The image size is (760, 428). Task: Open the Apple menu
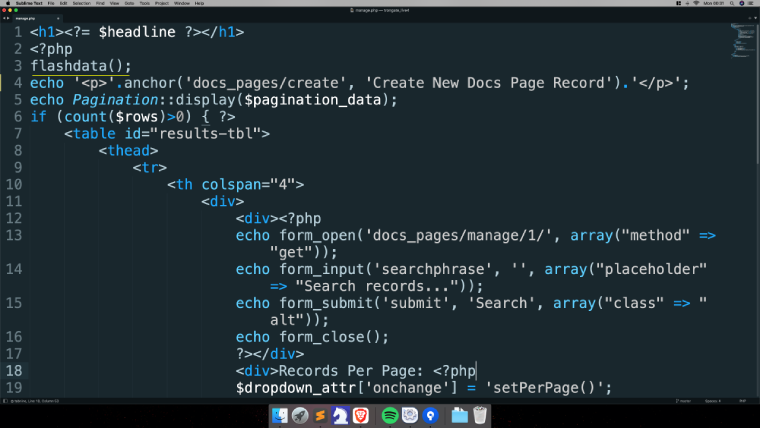[8, 3]
